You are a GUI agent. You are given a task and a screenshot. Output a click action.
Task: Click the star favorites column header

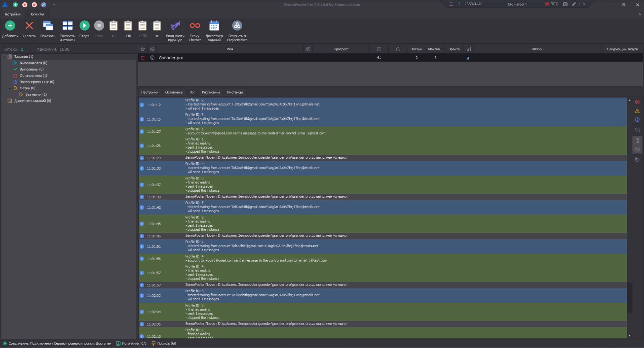pos(143,49)
